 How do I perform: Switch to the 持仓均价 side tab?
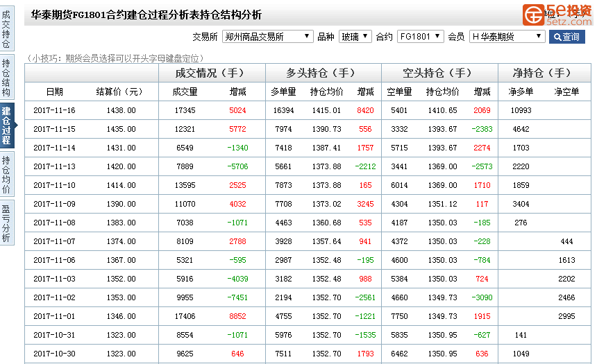[6, 174]
